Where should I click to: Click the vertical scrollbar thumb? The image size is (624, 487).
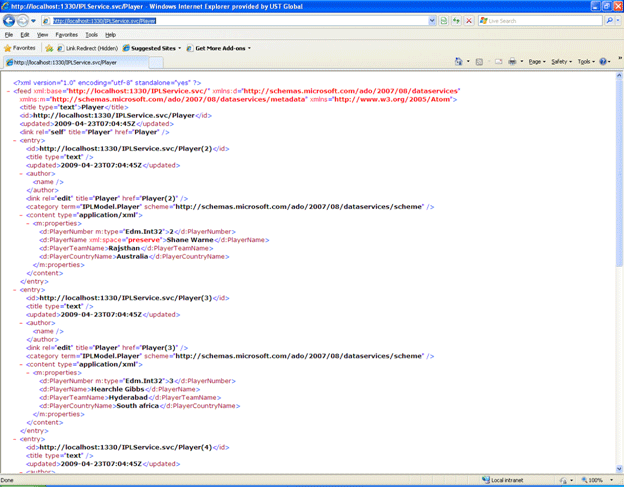[x=619, y=173]
